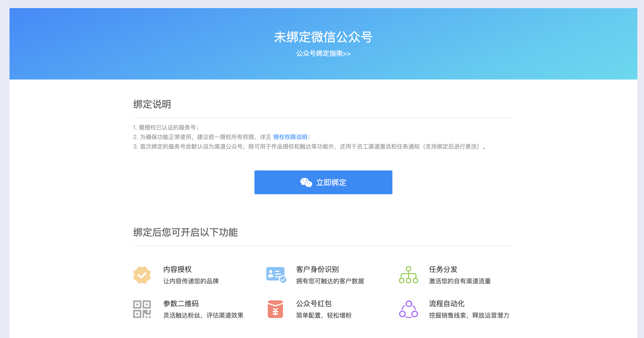Select the 内容授权 feature title
Screen dimensions: 644x338
[177, 269]
